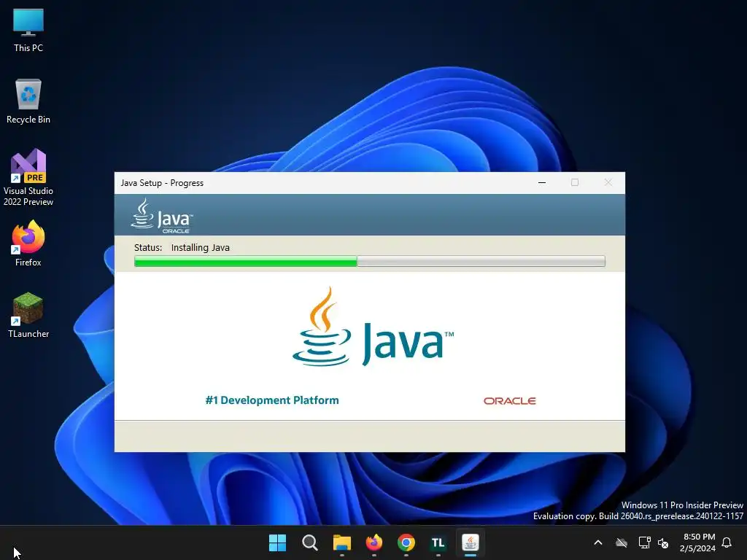Select the Recycle Bin desktop icon

coord(28,101)
